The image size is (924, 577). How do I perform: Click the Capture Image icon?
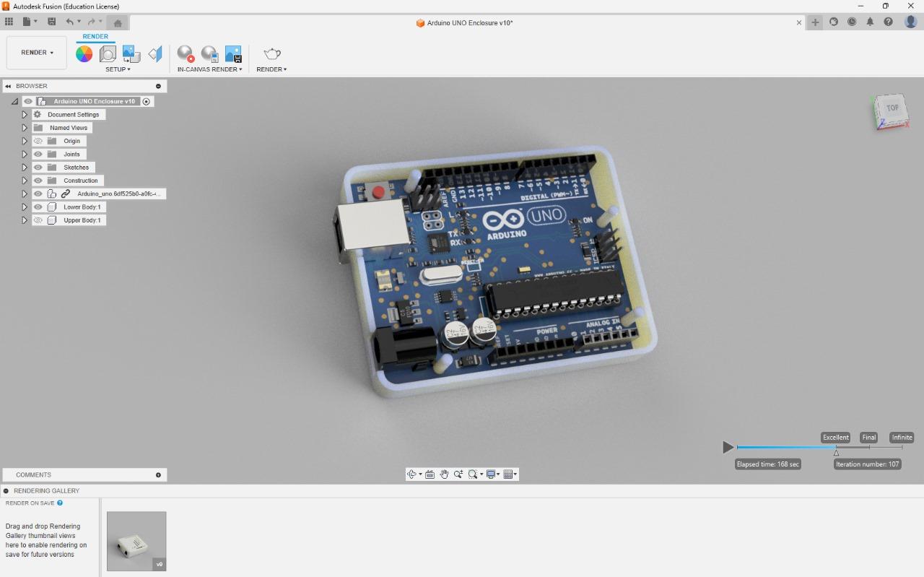coord(233,53)
